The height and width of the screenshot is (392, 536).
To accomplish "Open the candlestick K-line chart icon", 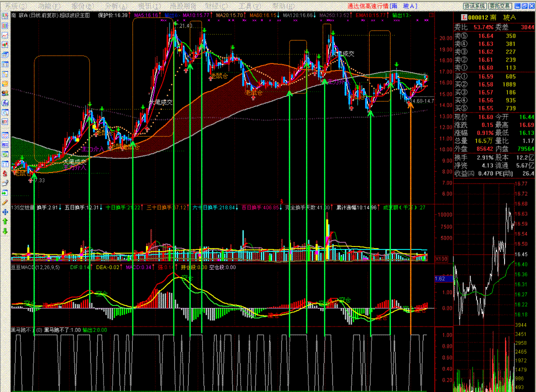I will click(5, 45).
